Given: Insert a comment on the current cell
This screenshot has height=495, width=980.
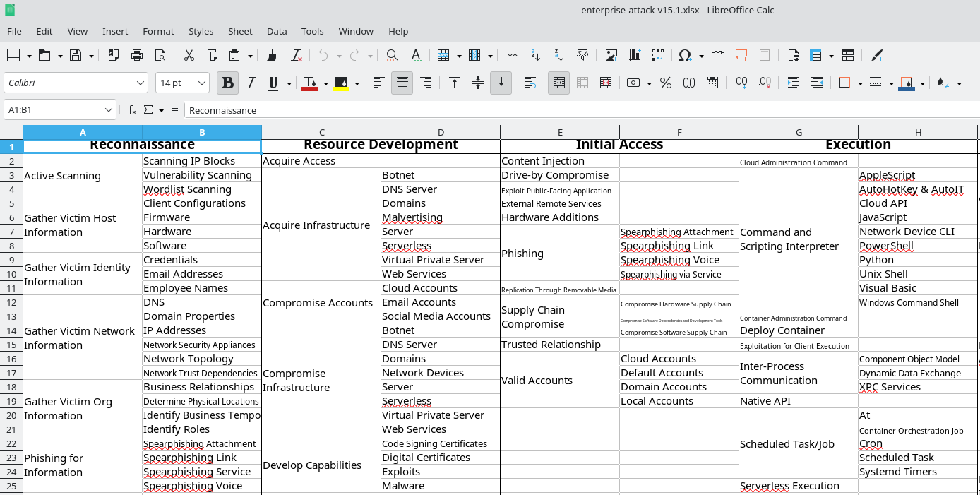Looking at the screenshot, I should coord(741,55).
